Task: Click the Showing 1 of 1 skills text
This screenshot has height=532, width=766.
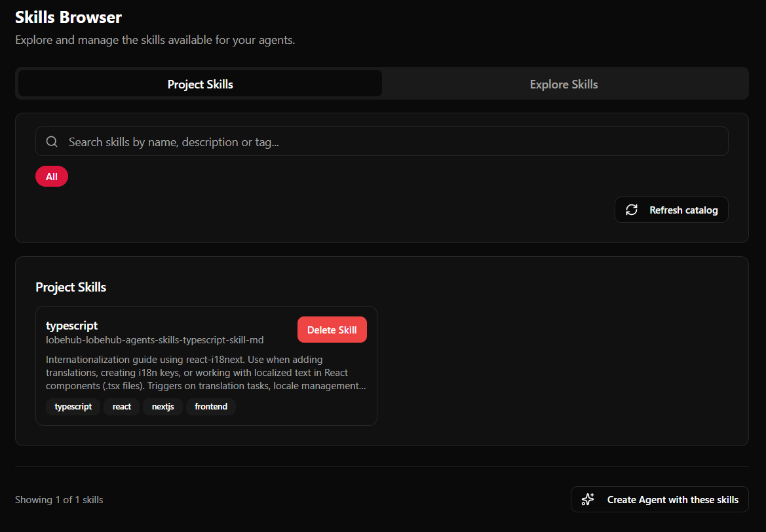Action: [59, 499]
